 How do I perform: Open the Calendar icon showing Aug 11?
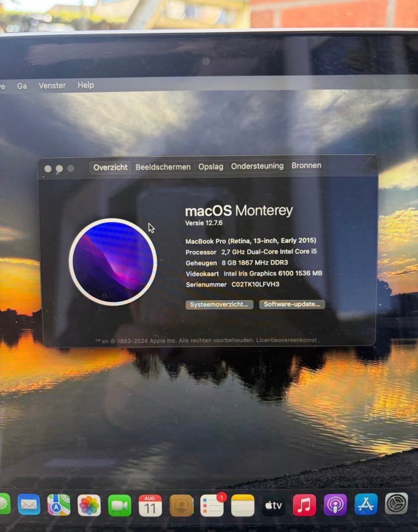click(x=150, y=506)
